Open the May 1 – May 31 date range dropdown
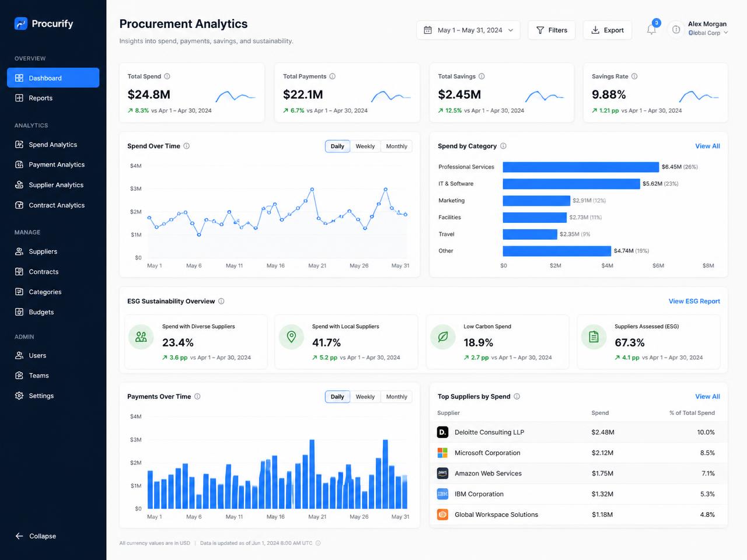The width and height of the screenshot is (747, 560). pos(468,30)
